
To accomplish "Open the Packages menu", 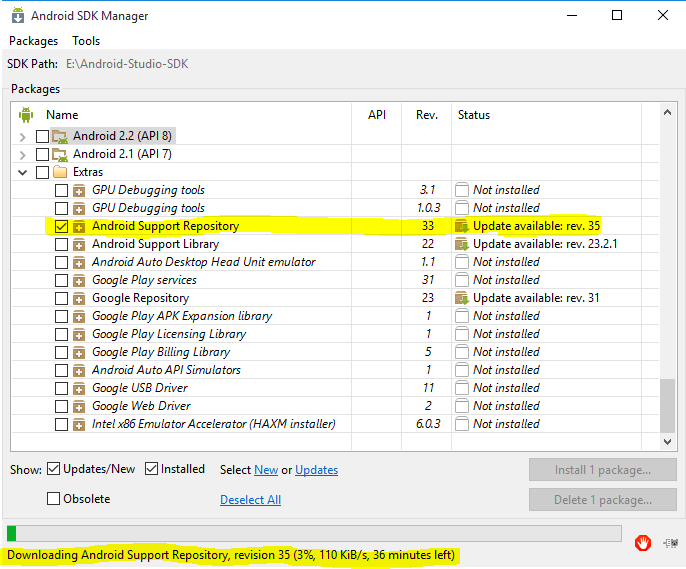I will tap(33, 41).
